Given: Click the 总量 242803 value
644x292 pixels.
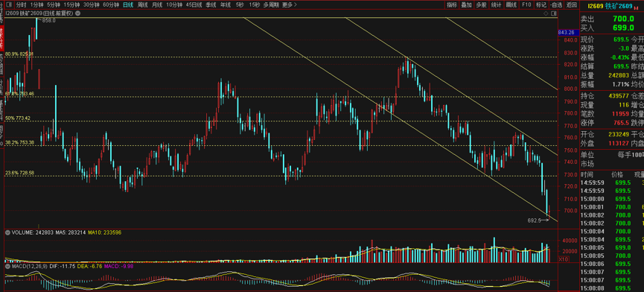Looking at the screenshot, I should pyautogui.click(x=618, y=75).
